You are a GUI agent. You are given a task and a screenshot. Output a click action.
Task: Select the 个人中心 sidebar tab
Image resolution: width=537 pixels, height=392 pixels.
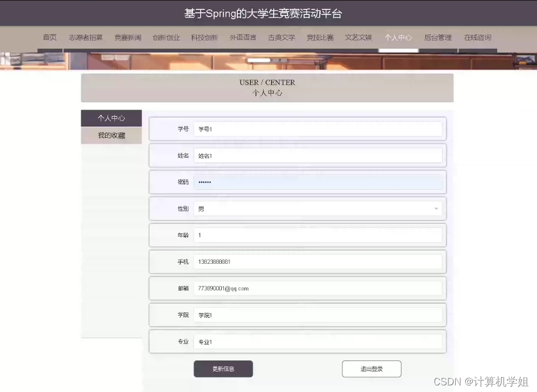pos(111,118)
